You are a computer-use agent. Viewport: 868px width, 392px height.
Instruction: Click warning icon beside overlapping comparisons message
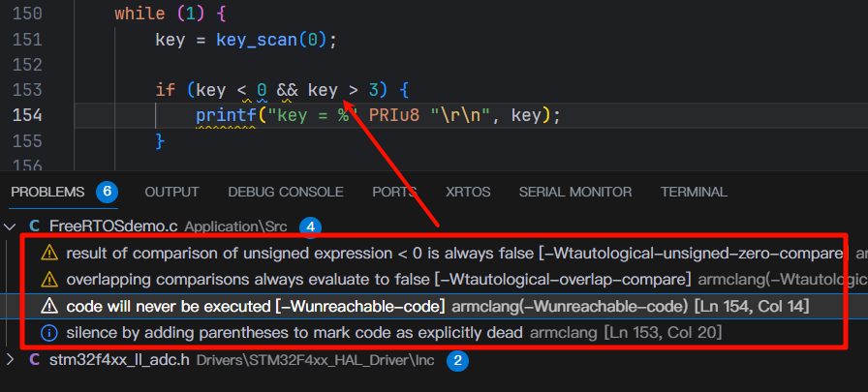(49, 280)
